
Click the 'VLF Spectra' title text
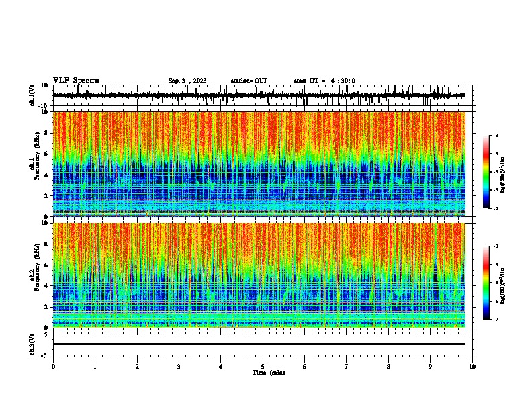pyautogui.click(x=76, y=81)
